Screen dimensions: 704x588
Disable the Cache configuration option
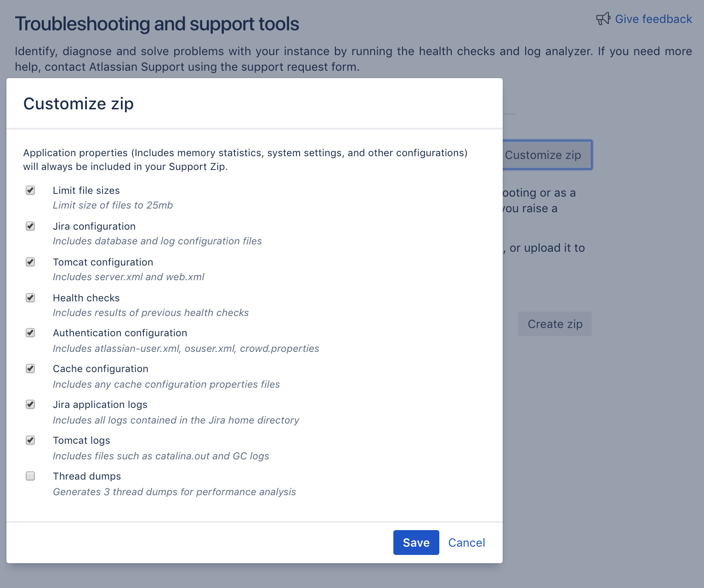[30, 368]
